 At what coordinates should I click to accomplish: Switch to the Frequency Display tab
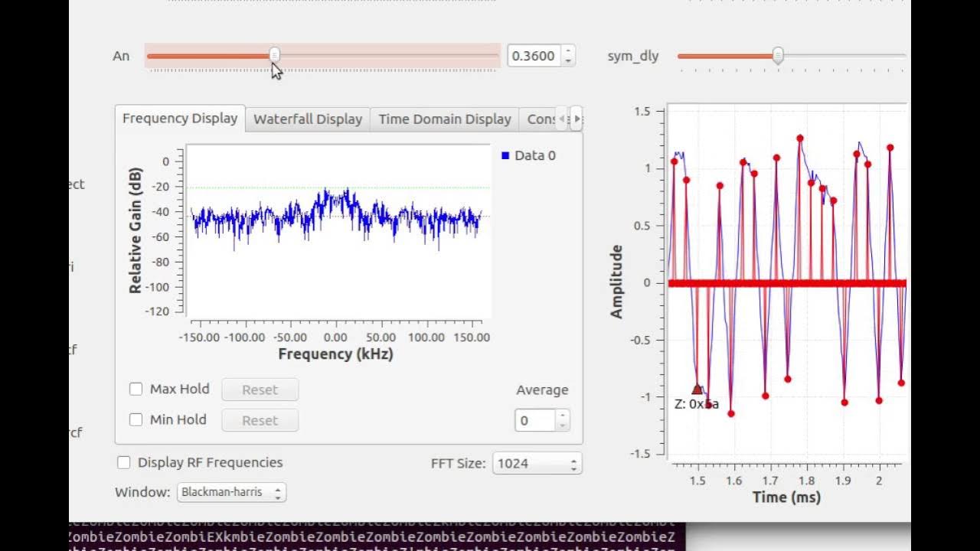[x=180, y=119]
